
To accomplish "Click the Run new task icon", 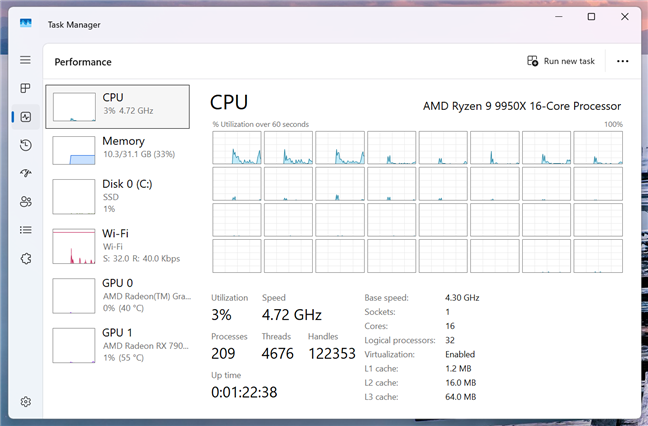I will click(x=533, y=61).
